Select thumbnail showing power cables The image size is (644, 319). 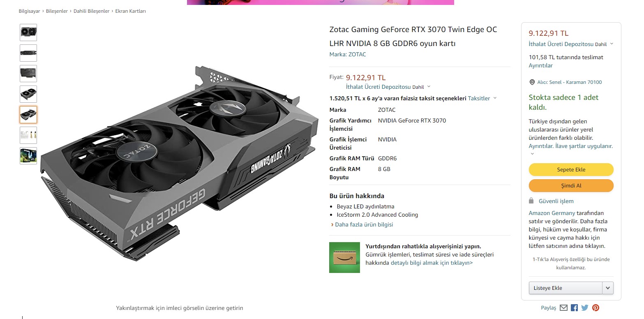click(x=28, y=135)
